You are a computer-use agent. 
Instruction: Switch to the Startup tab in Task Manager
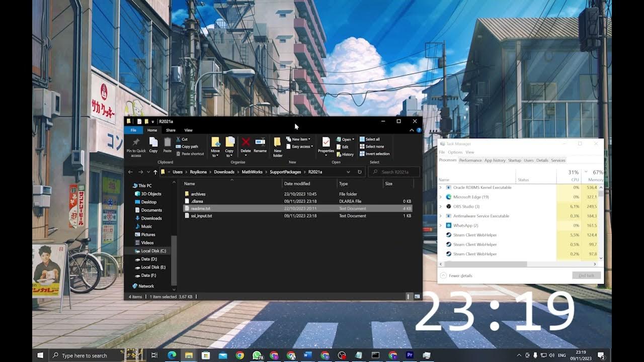[514, 160]
